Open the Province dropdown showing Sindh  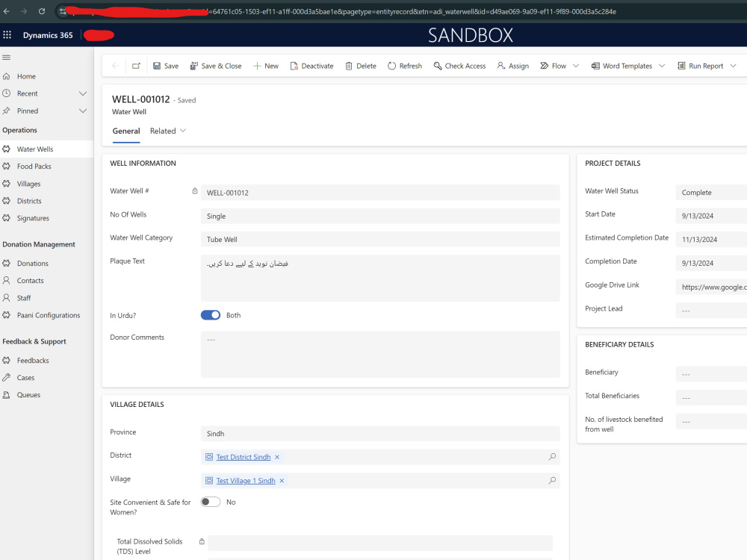pos(380,433)
